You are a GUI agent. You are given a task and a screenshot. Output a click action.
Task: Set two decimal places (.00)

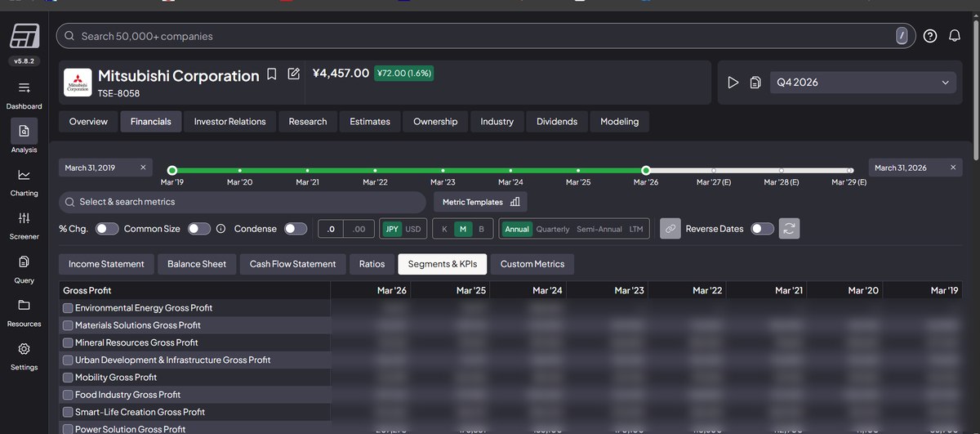pyautogui.click(x=359, y=229)
